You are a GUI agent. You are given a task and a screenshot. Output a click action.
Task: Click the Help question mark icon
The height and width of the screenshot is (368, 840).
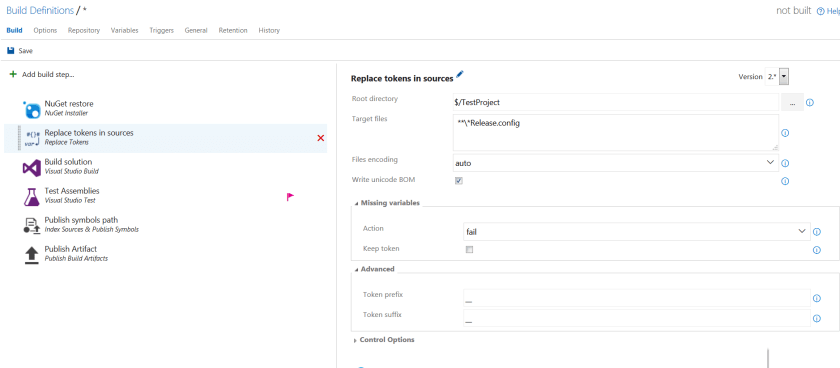tap(820, 11)
